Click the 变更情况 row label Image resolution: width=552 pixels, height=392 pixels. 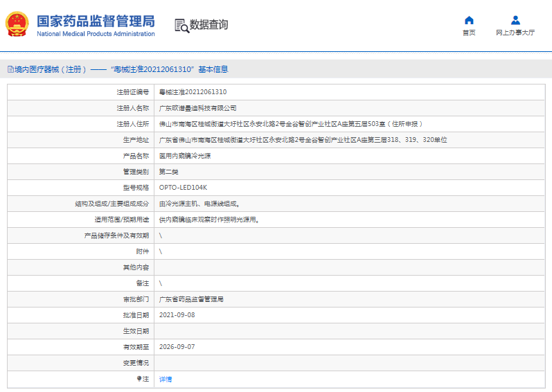coord(136,363)
